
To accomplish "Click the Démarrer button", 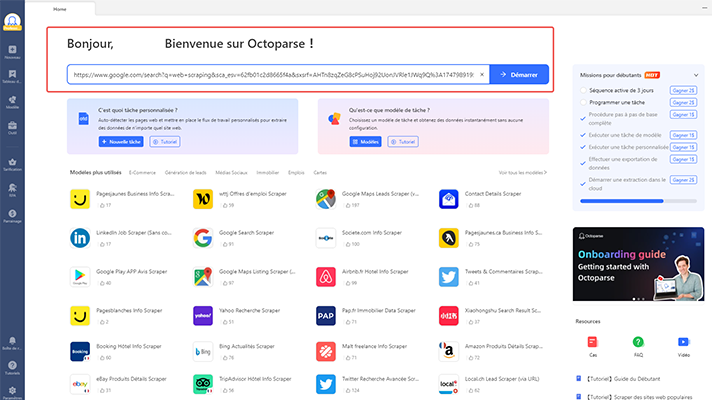I will pos(519,74).
